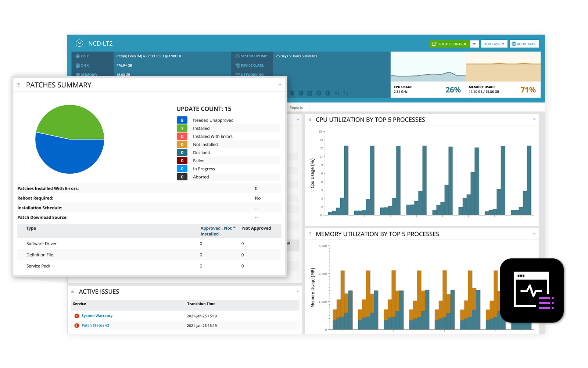
Task: Click the Memory Utilization panel grip icon
Action: click(x=309, y=234)
